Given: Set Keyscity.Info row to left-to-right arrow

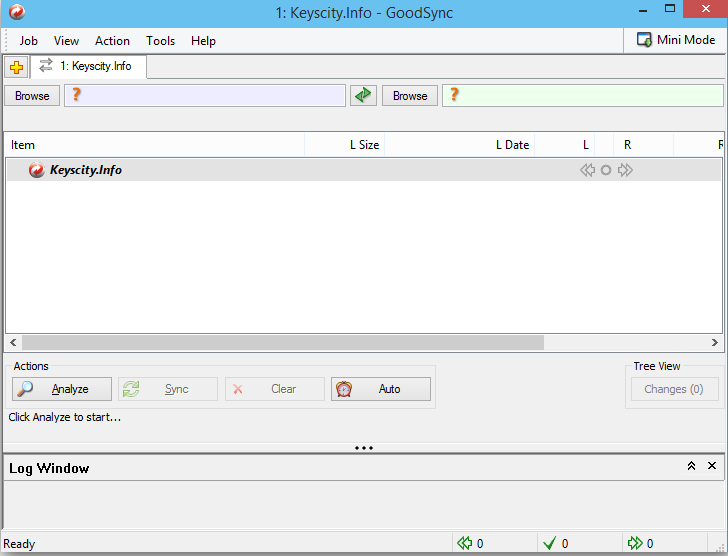Looking at the screenshot, I should 625,170.
